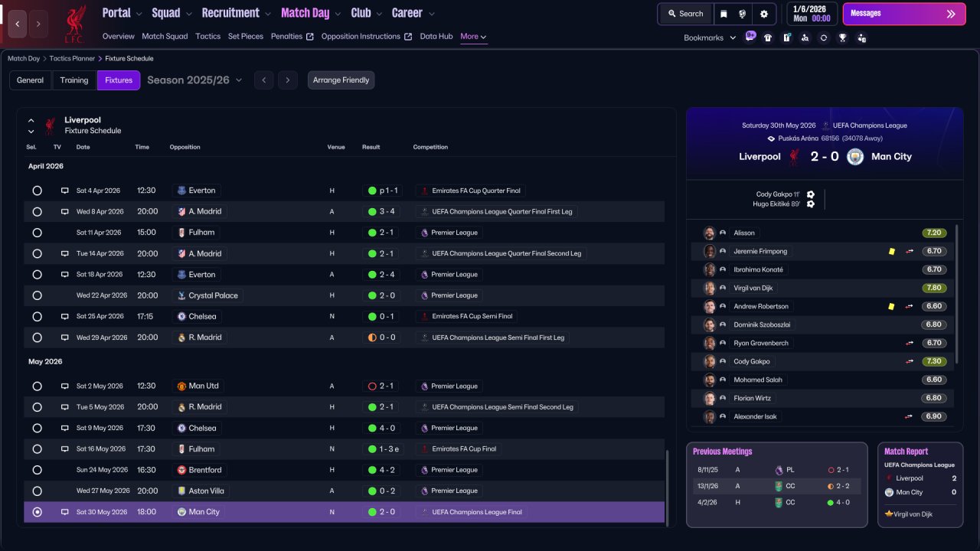The height and width of the screenshot is (551, 980).
Task: Select the Everton FA Cup Quarter Final row radio
Action: 37,191
